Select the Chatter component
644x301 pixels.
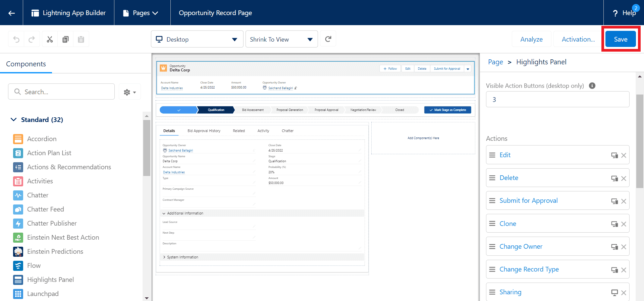(x=31, y=195)
